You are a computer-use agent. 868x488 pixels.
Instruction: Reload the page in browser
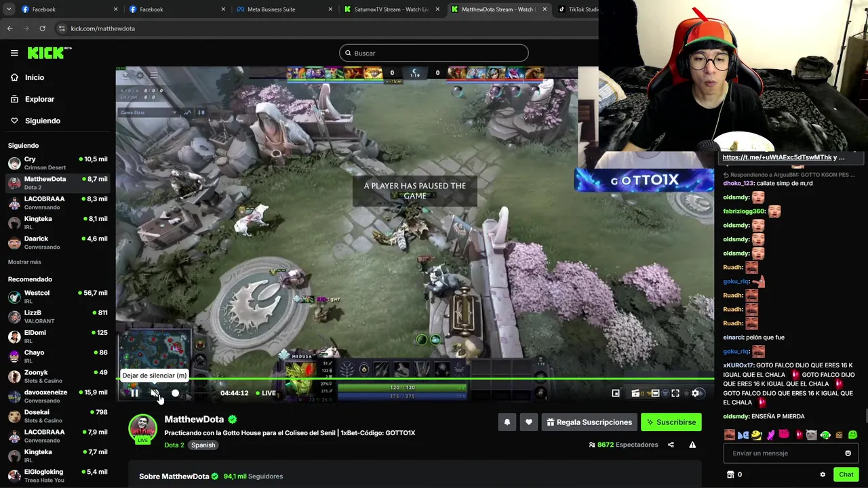click(42, 28)
